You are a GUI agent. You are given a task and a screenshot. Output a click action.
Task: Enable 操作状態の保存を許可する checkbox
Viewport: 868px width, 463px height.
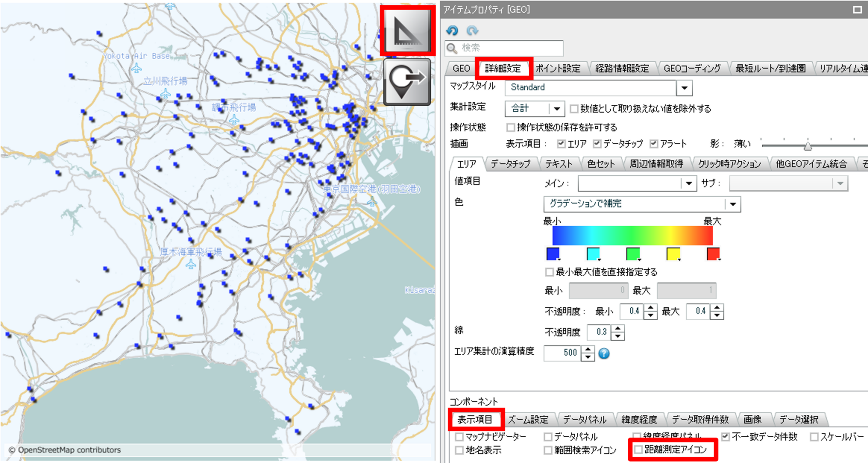(x=510, y=128)
